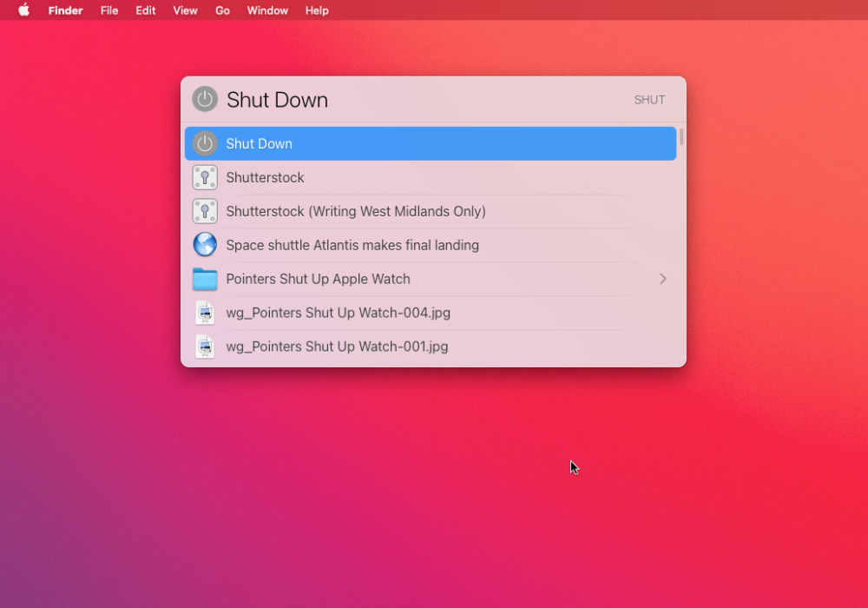Open the View menu
The width and height of the screenshot is (868, 608).
[x=185, y=10]
